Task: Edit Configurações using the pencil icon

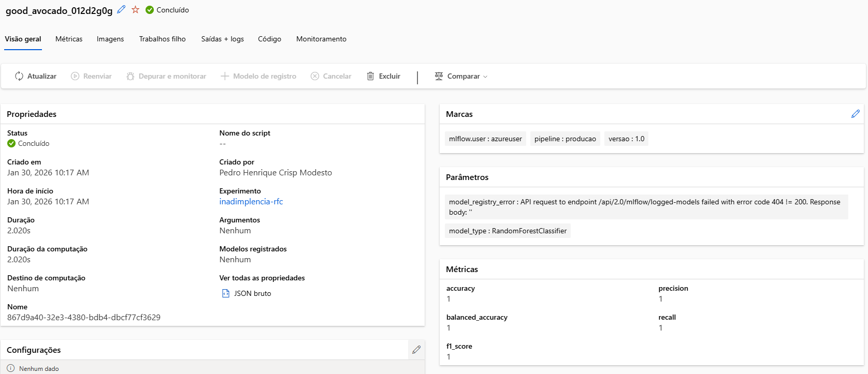Action: click(416, 350)
